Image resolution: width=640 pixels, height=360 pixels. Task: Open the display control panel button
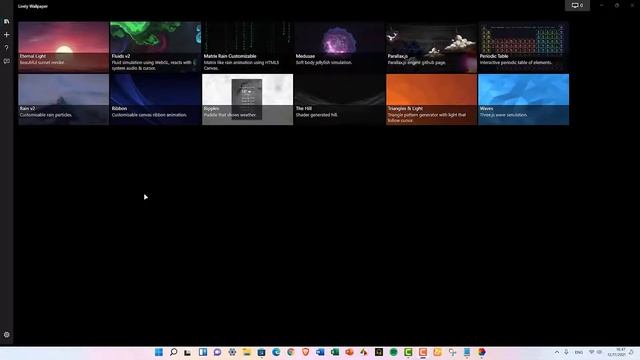coord(577,5)
